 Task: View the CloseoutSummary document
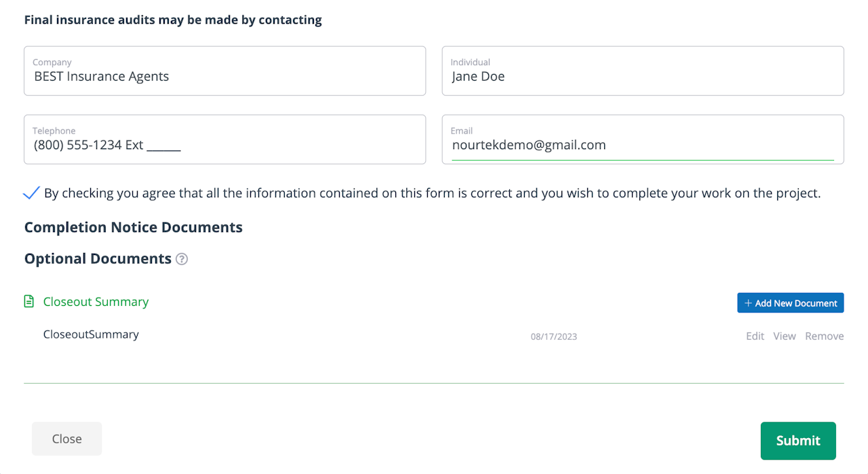785,336
